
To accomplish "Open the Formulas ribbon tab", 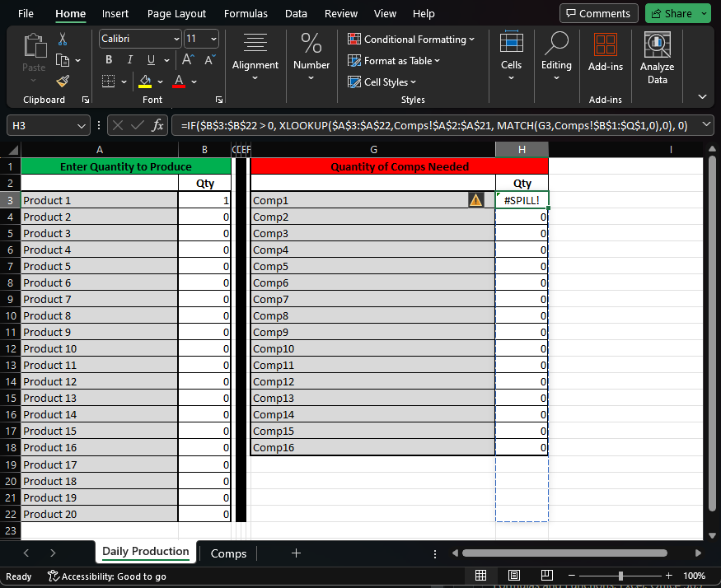I will tap(246, 13).
